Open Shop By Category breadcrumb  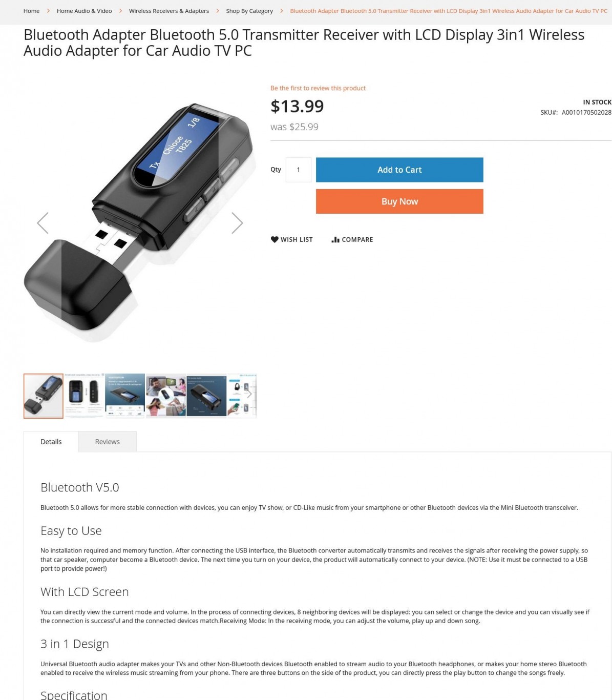[x=249, y=11]
